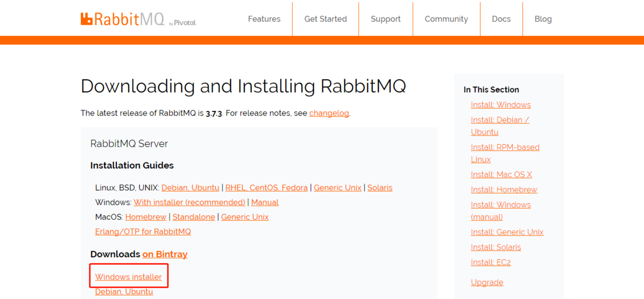
Task: Open the on Bintray downloads link
Action: (165, 254)
